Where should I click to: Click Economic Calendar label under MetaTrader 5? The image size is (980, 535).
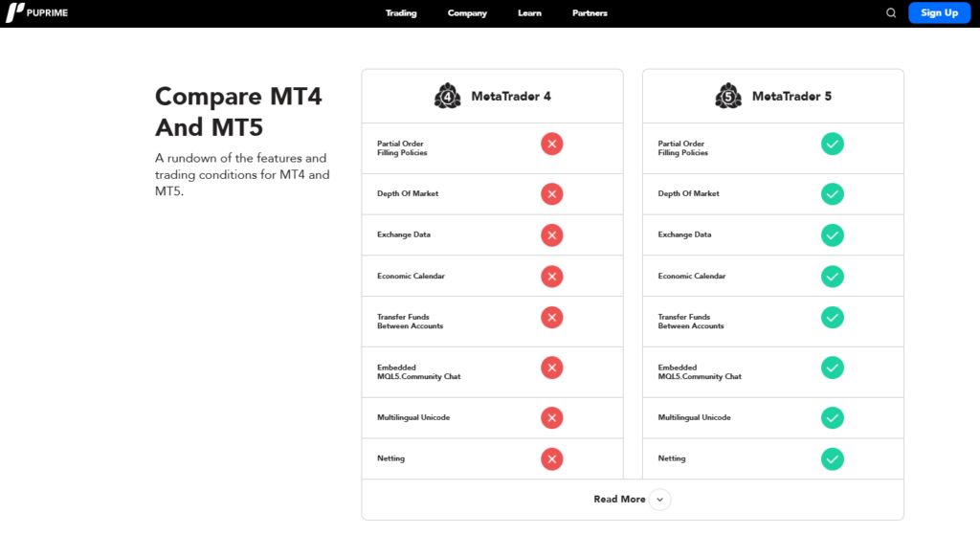pyautogui.click(x=691, y=277)
